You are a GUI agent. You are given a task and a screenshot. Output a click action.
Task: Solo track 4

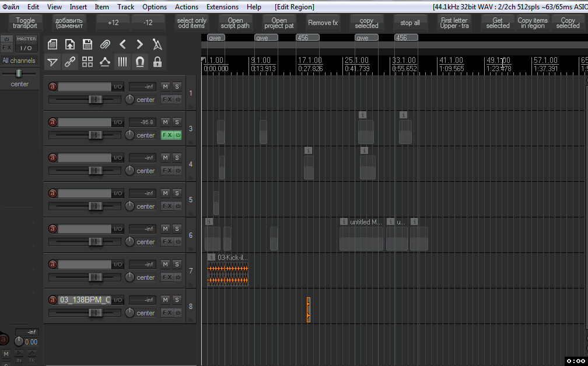(177, 158)
